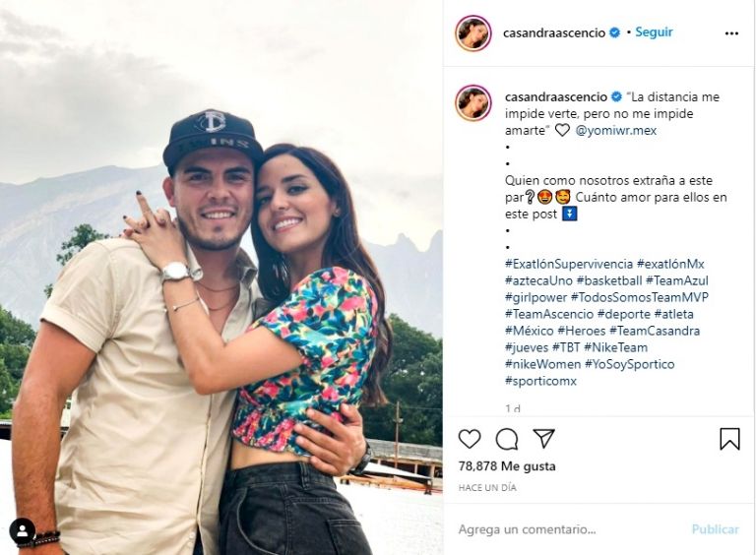
Task: Follow the account using Seguir
Action: tap(654, 32)
